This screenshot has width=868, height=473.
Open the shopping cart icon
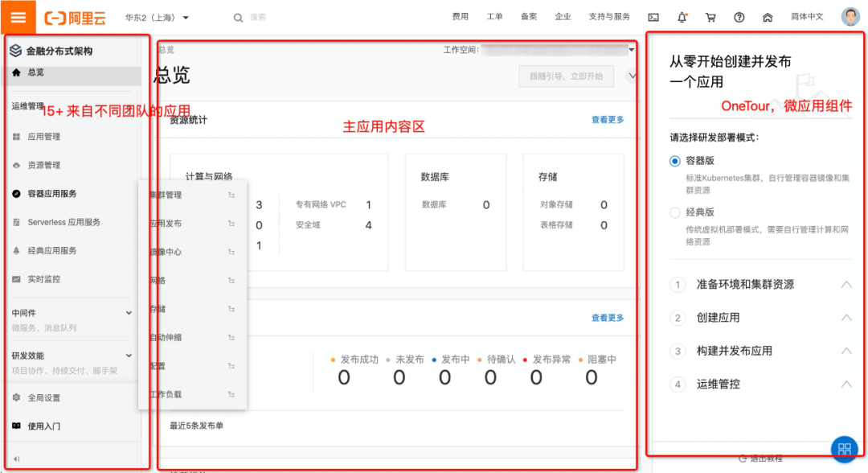coord(710,16)
